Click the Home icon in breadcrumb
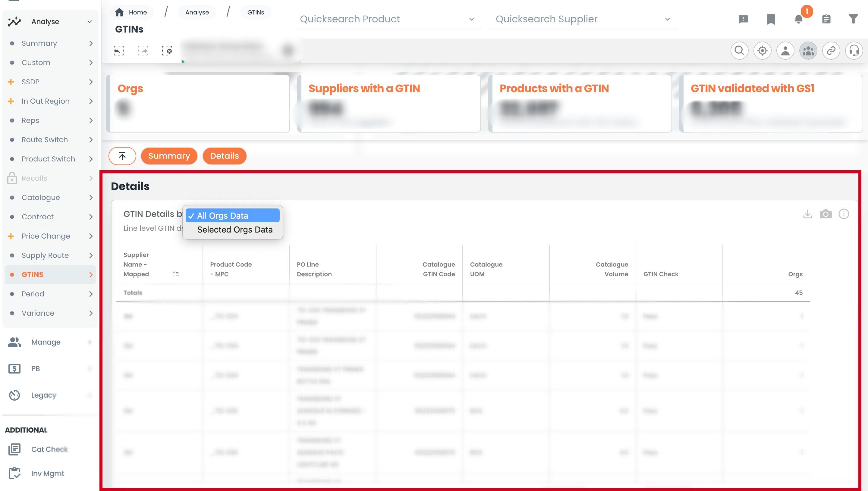Screen dimensions: 868x491 click(119, 12)
